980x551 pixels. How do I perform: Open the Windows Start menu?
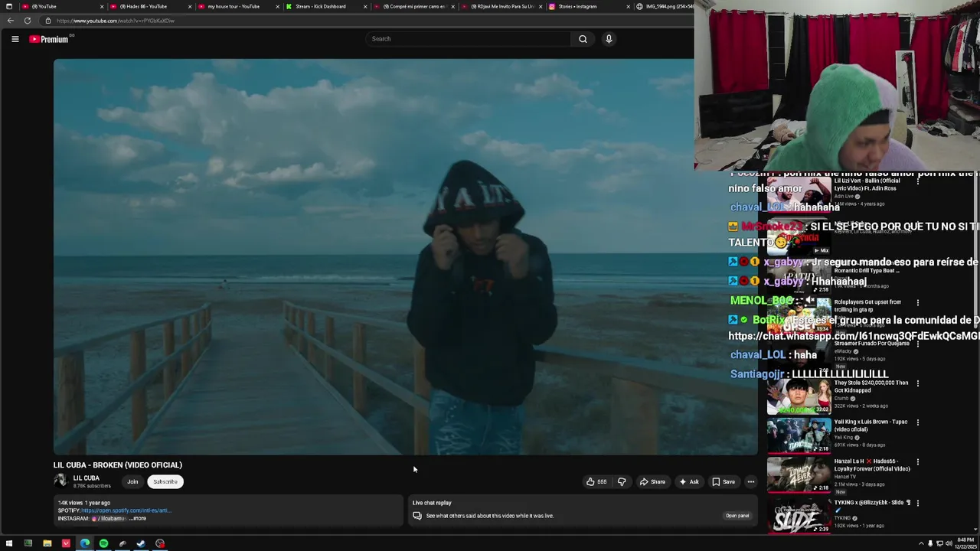click(9, 544)
